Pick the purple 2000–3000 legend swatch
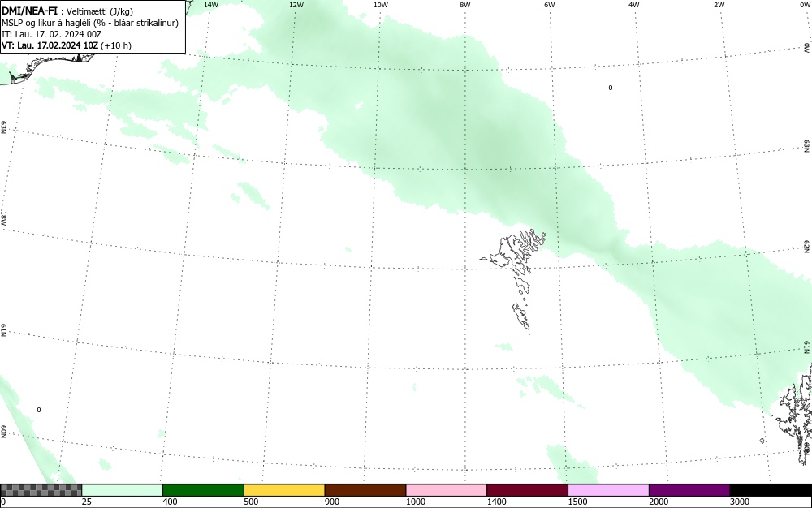The height and width of the screenshot is (508, 812). 689,490
